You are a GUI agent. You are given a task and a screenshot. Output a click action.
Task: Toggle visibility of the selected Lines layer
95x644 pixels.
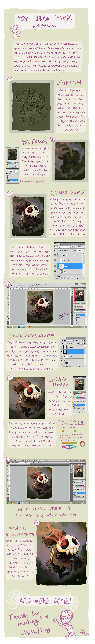(x=62, y=352)
